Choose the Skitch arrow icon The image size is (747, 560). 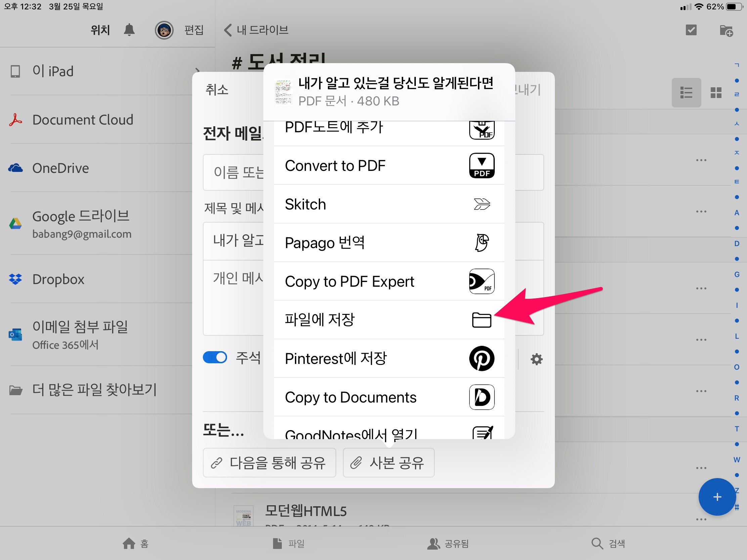pos(481,204)
